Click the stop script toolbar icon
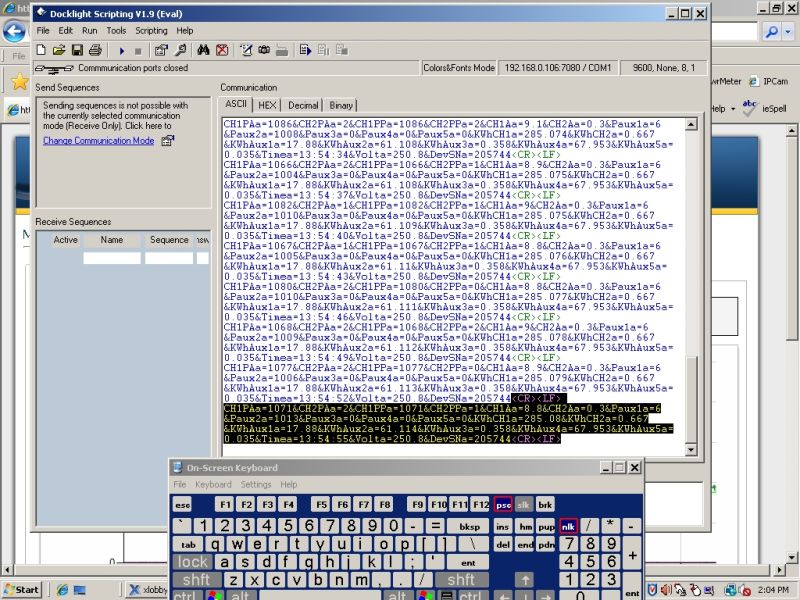 (342, 50)
